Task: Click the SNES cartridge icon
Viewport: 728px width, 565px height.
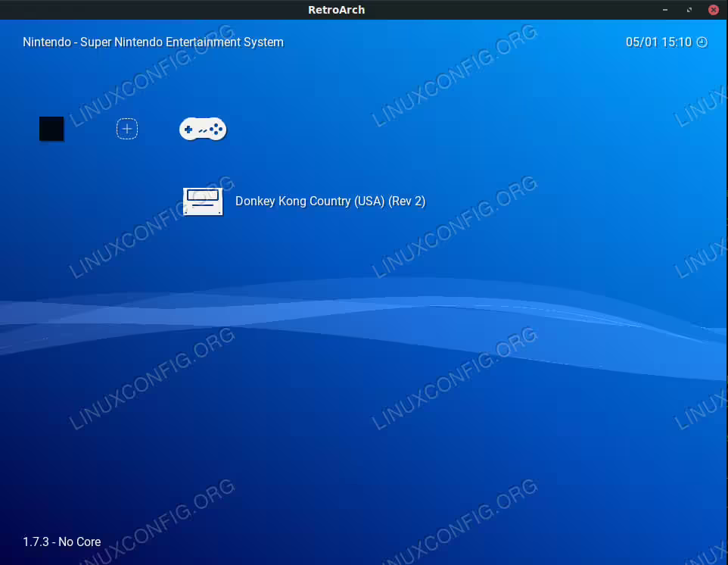Action: tap(203, 201)
